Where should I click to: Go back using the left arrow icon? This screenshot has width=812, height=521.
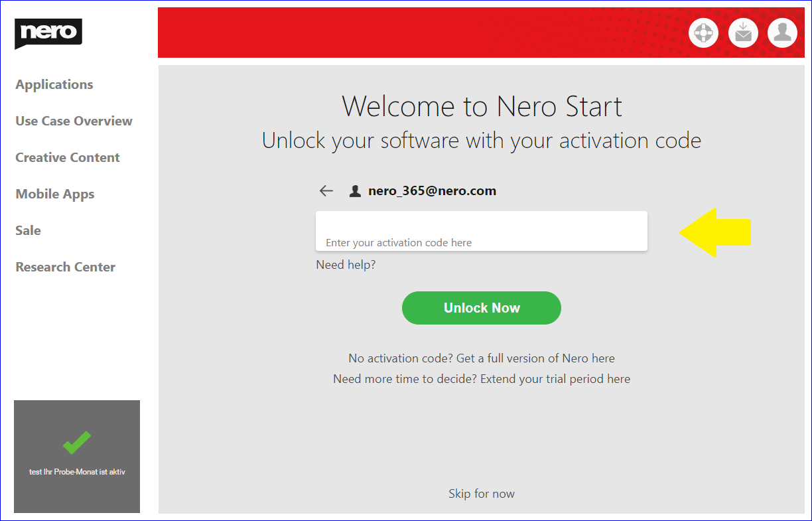(326, 191)
